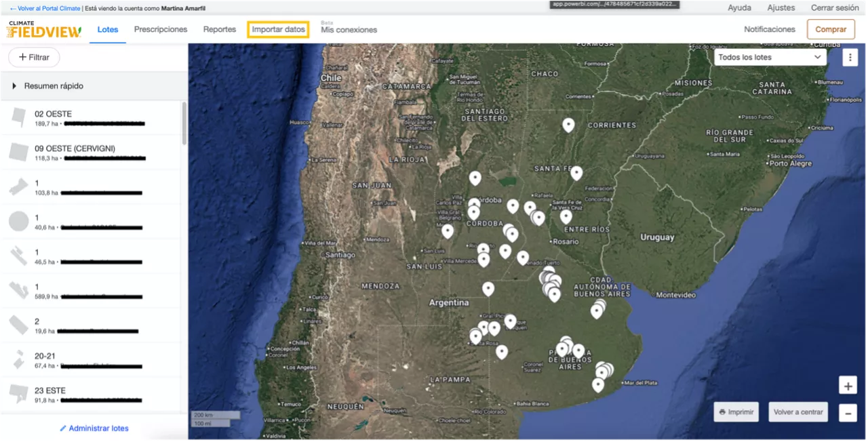868x442 pixels.
Task: Click the Imprimir button
Action: 736,412
